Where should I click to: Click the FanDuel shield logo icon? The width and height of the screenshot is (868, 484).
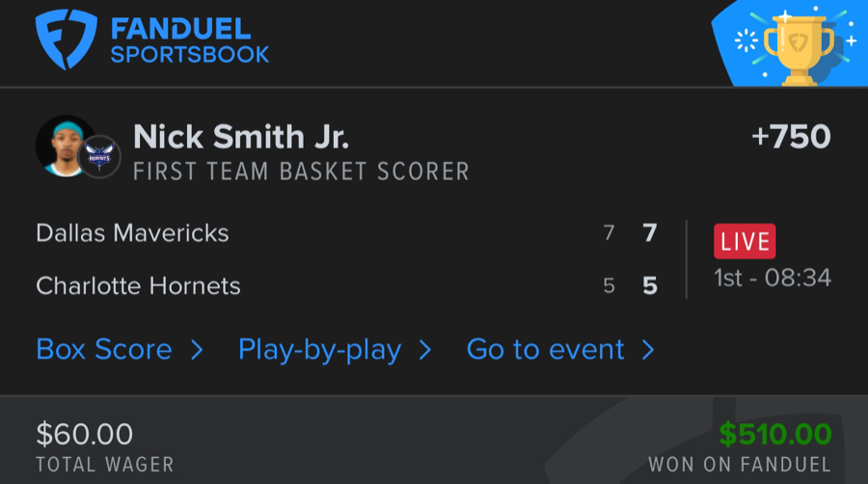coord(68,40)
